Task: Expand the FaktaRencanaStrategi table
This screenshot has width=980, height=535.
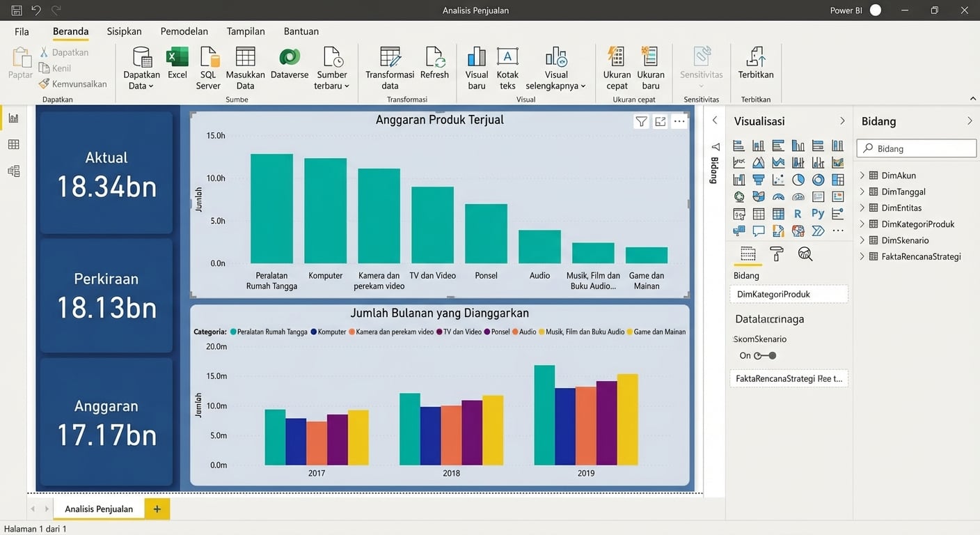Action: click(862, 256)
